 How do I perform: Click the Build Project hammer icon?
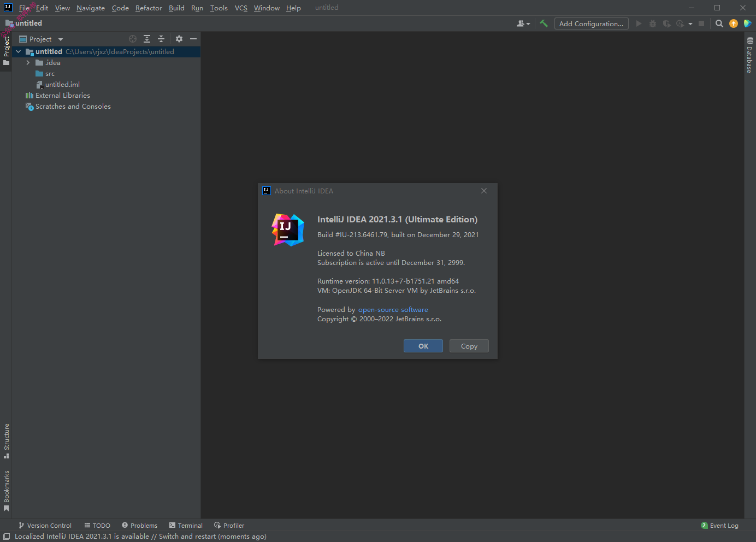(544, 23)
